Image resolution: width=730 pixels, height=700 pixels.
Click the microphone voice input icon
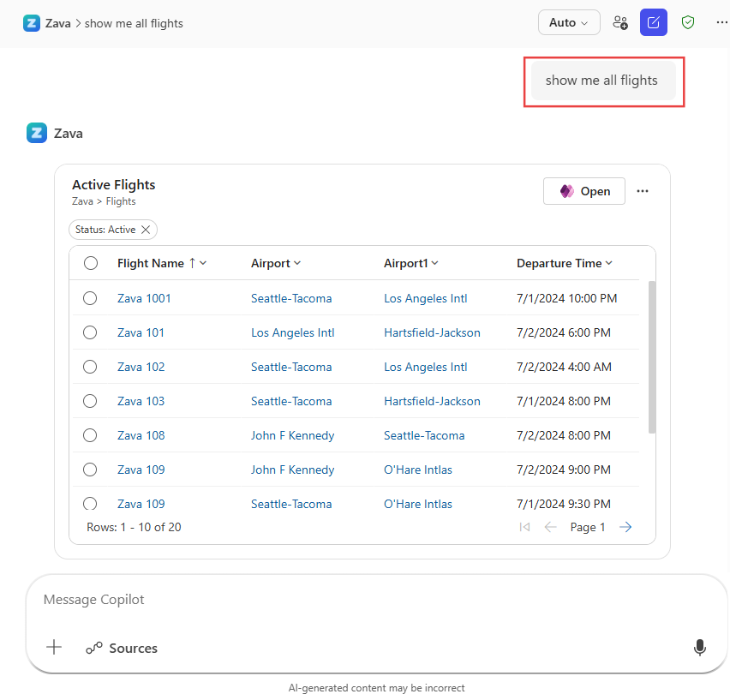click(x=699, y=648)
